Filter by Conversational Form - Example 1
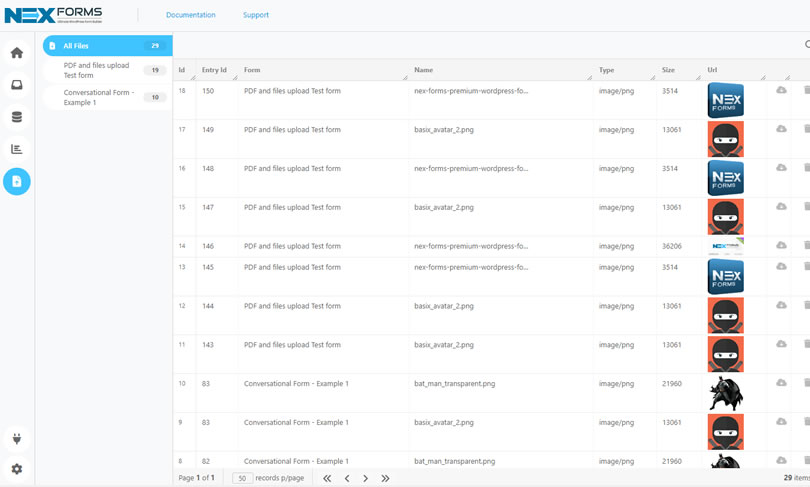Screen dimensions: 810x487 (107, 97)
